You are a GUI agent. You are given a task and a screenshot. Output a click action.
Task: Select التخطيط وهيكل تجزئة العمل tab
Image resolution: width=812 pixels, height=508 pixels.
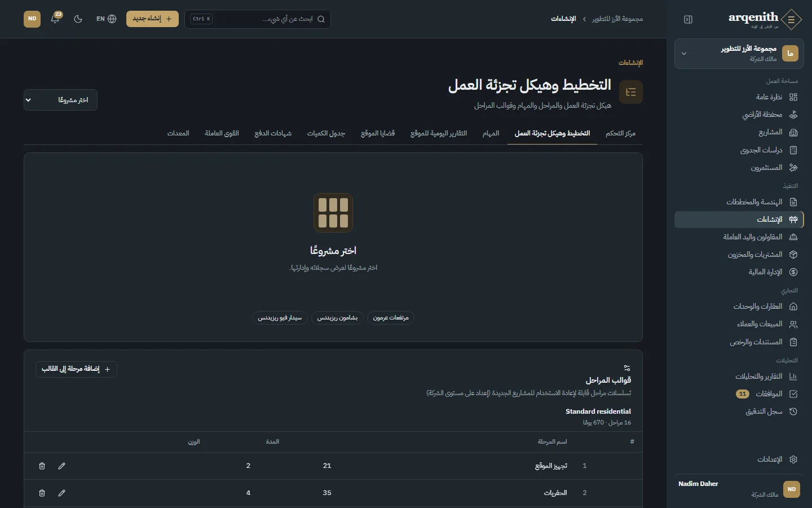tap(552, 133)
